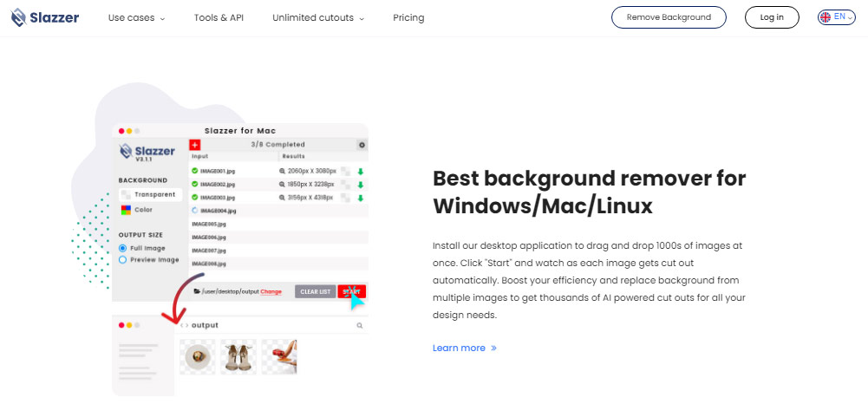Image resolution: width=868 pixels, height=404 pixels.
Task: Select the IMAGE008.jpg row
Action: tap(278, 264)
